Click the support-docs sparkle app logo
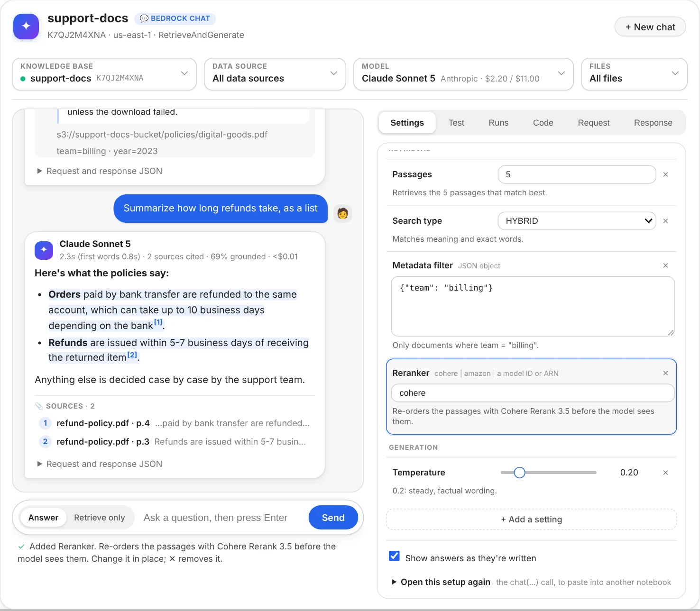 coord(26,26)
